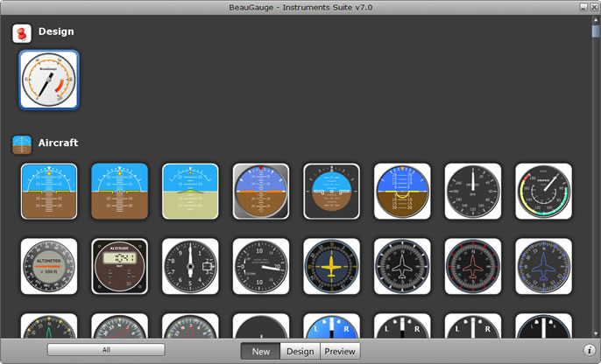601x364 pixels.
Task: Choose airspeed gauge with colored arc
Action: point(543,192)
